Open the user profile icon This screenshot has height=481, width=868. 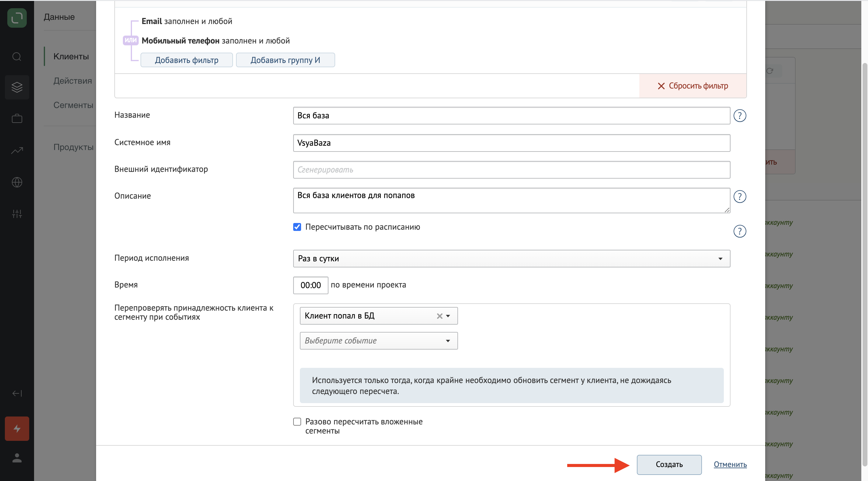click(17, 458)
